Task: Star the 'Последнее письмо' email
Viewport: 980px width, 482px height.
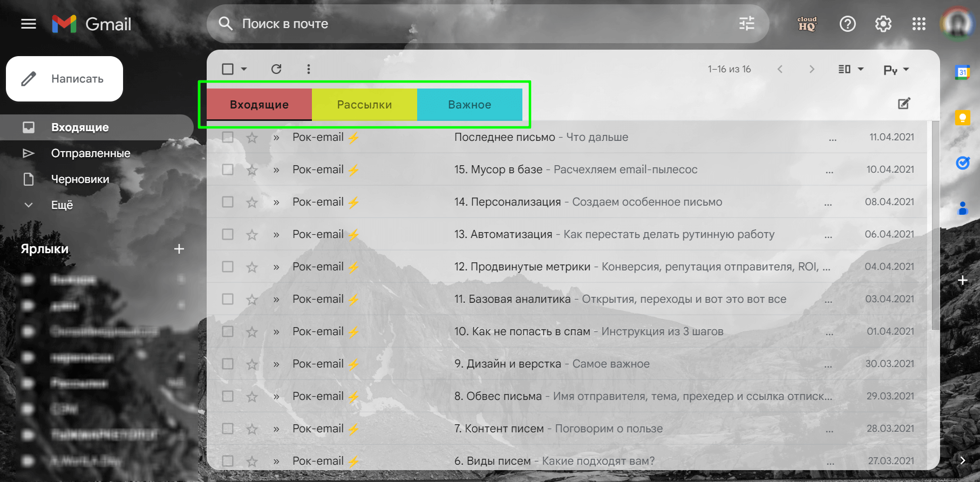Action: point(252,138)
